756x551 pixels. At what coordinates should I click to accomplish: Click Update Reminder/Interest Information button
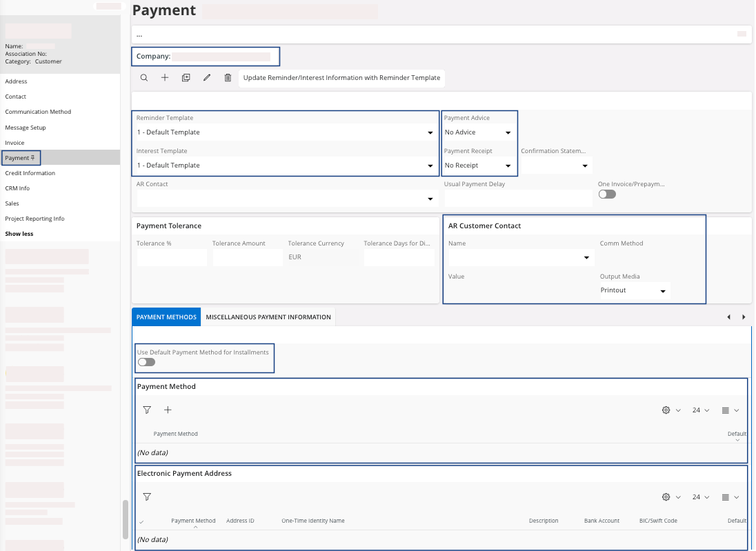(x=341, y=78)
